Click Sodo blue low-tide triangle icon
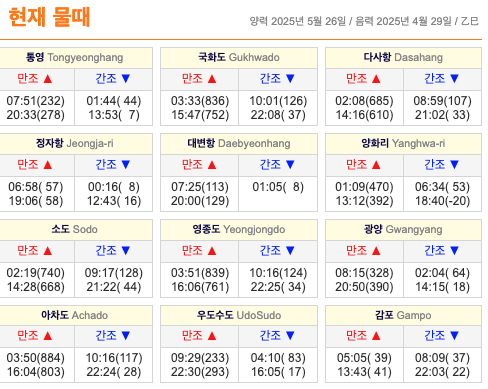The image size is (488, 389). coord(126,251)
